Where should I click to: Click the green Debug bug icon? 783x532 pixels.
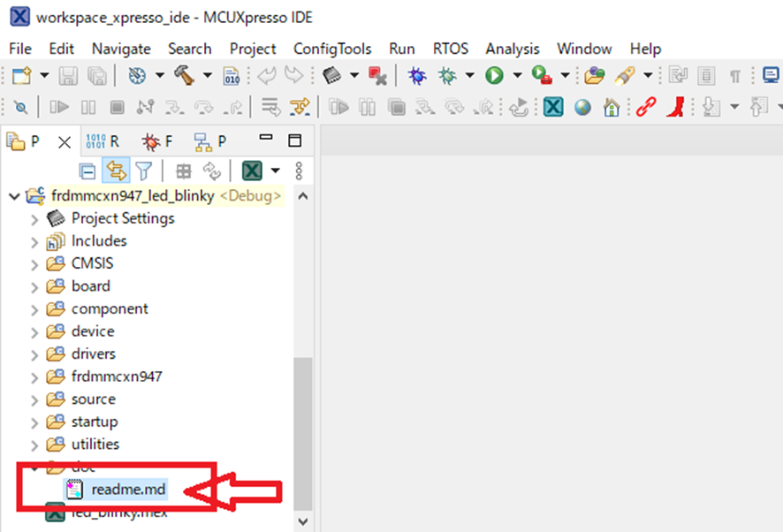point(447,75)
